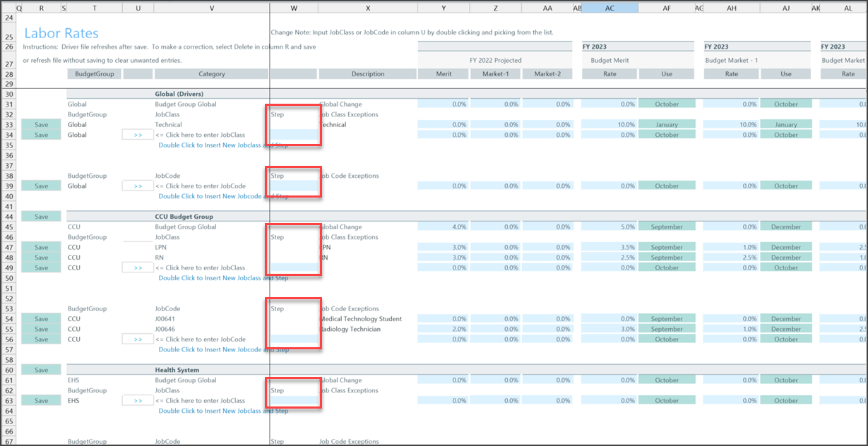This screenshot has width=868, height=446.
Task: Click the 3.5% Budget Merit Rate for LPN
Action: [x=610, y=248]
